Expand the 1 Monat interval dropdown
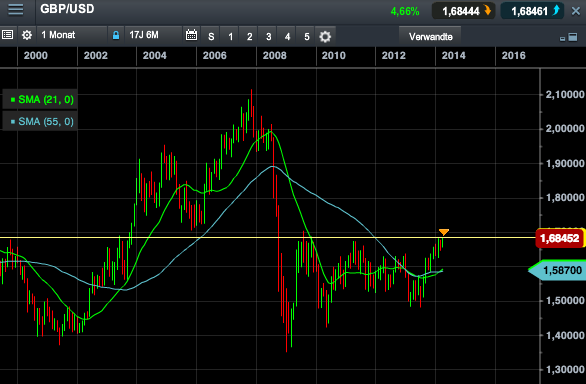586x384 pixels. pyautogui.click(x=72, y=36)
